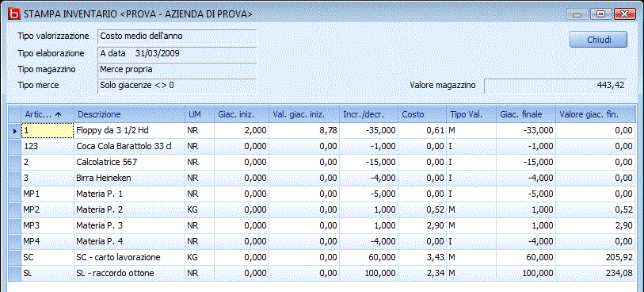
Task: Select 'Calcolatrice 567' description cell
Action: coord(129,163)
